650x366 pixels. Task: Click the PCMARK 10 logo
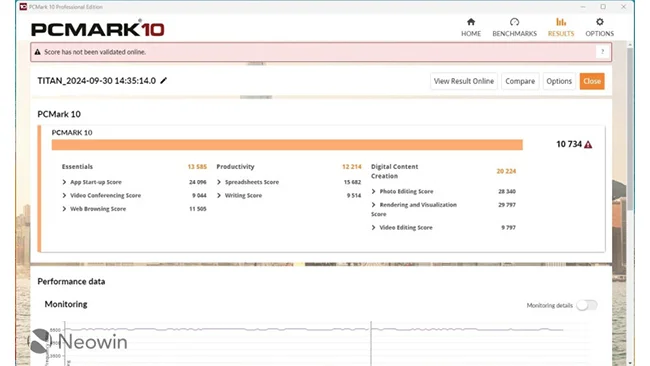pos(97,29)
